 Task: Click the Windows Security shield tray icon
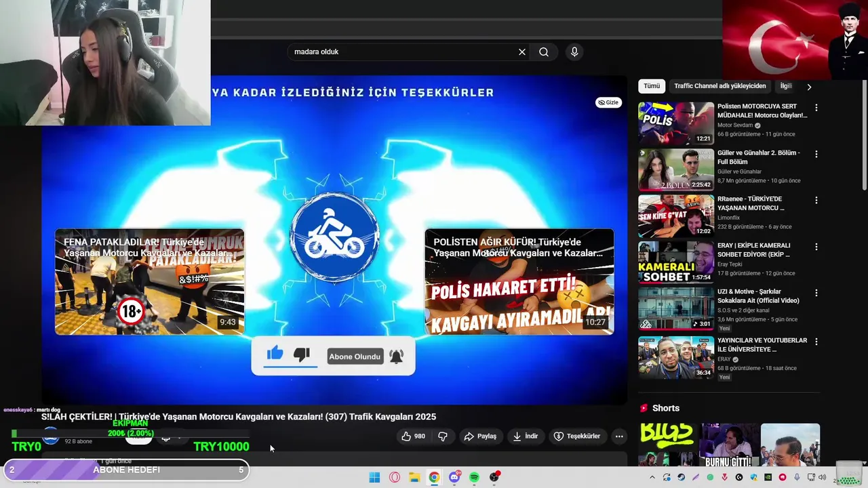click(x=753, y=477)
